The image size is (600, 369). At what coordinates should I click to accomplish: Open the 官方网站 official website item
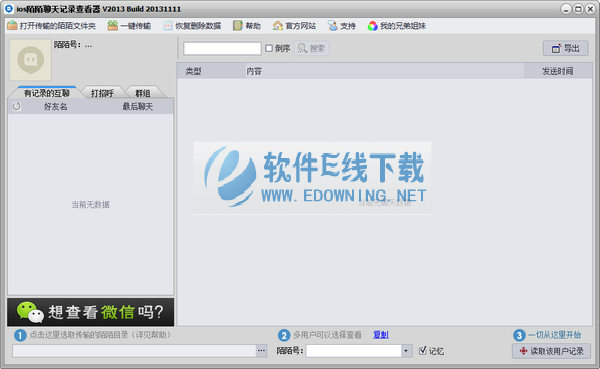tap(294, 26)
